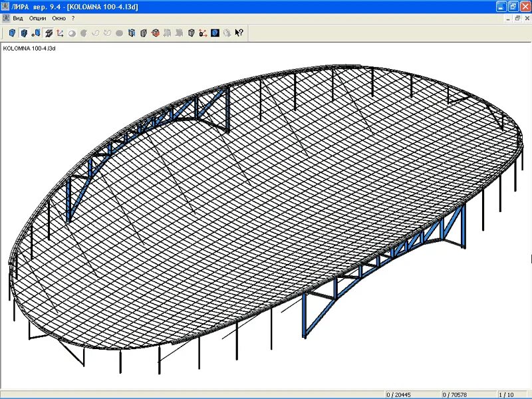Click the first blue solid-view cube icon
The image size is (532, 399).
(x=12, y=33)
